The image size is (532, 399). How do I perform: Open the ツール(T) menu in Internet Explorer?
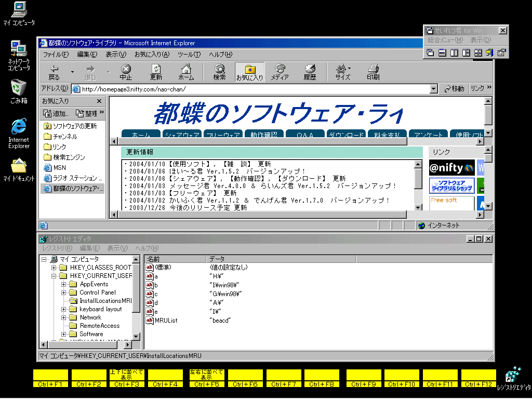click(189, 54)
